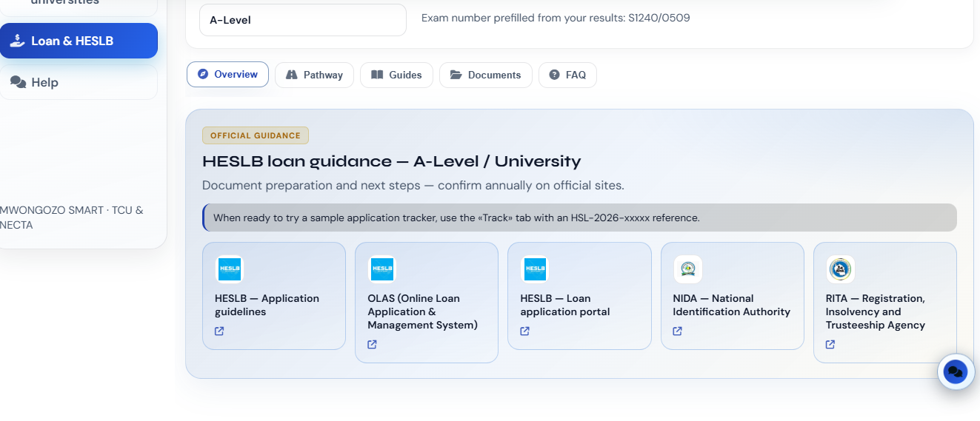The image size is (980, 421).
Task: Click the HESLB logo on the OLAS card
Action: (382, 269)
